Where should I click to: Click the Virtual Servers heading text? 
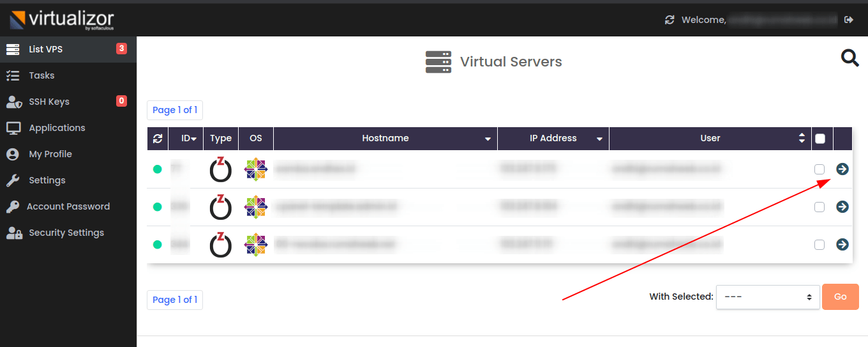(x=511, y=62)
